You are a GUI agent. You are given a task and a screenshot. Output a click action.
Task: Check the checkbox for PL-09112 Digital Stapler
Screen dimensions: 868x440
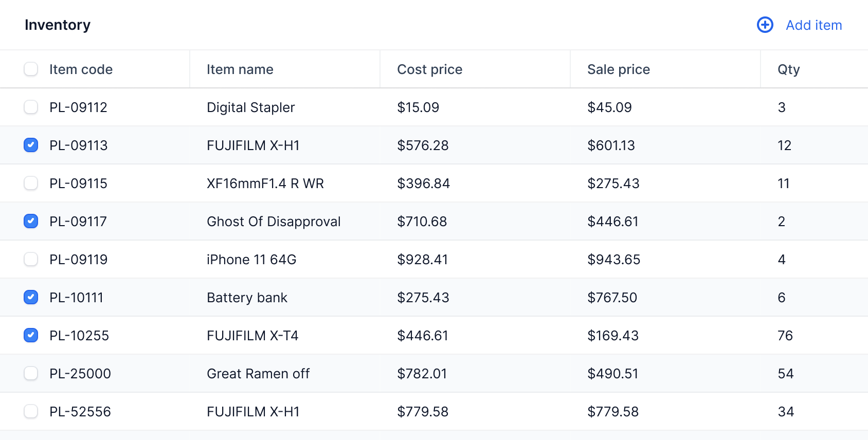pos(31,107)
